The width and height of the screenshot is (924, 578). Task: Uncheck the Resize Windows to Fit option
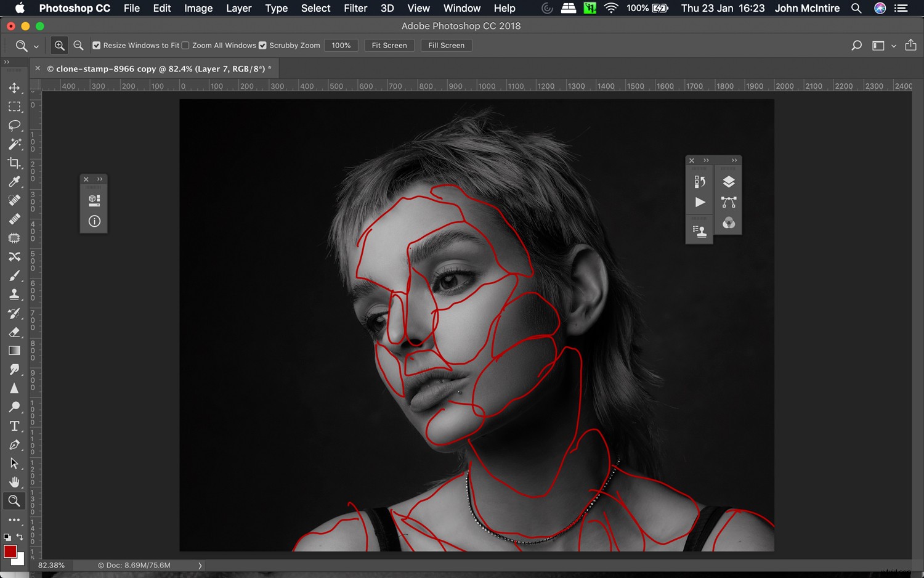[97, 45]
